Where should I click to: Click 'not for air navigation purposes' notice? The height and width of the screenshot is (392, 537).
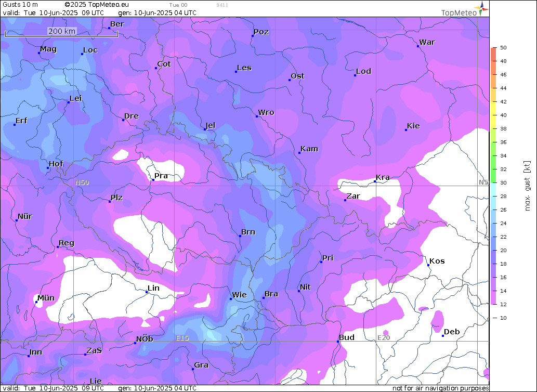click(440, 388)
